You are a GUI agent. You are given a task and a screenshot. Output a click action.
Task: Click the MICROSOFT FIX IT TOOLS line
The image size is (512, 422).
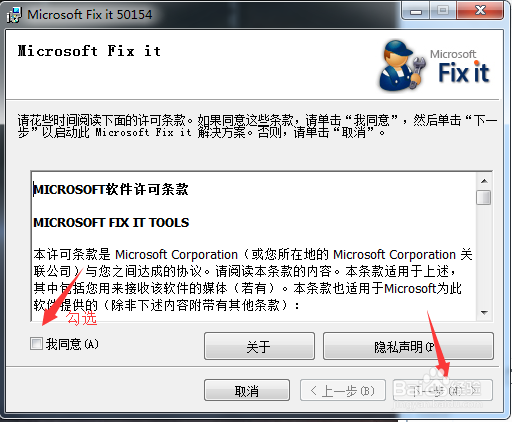[111, 223]
